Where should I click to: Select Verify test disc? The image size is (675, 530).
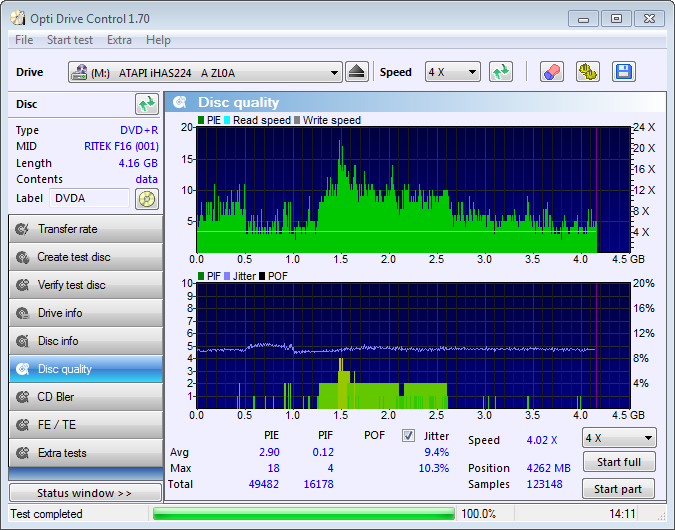tap(86, 285)
